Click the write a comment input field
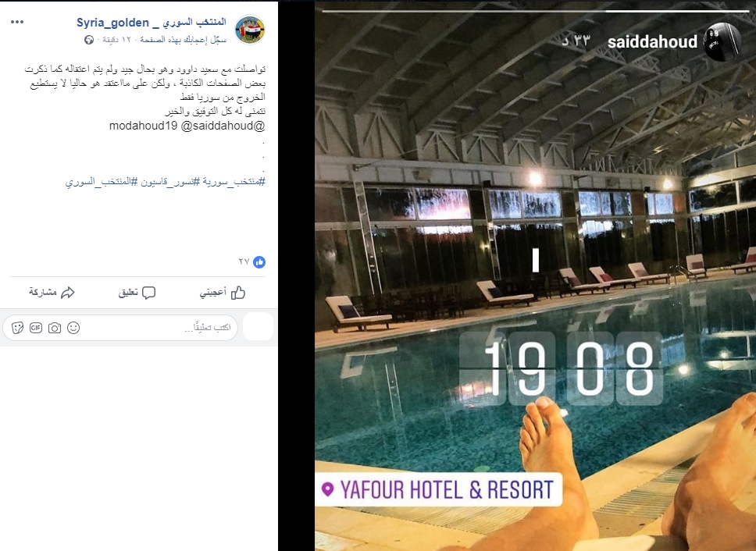756x551 pixels. click(x=120, y=328)
